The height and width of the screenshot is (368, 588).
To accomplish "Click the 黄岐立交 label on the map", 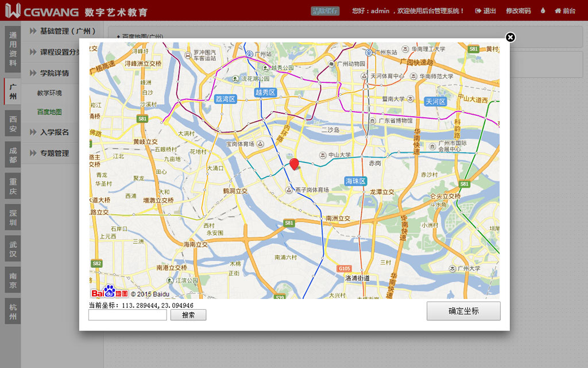I will pyautogui.click(x=145, y=141).
